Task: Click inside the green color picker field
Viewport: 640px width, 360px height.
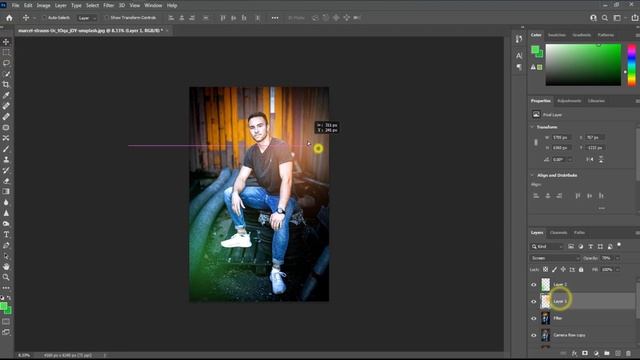Action: pos(583,64)
